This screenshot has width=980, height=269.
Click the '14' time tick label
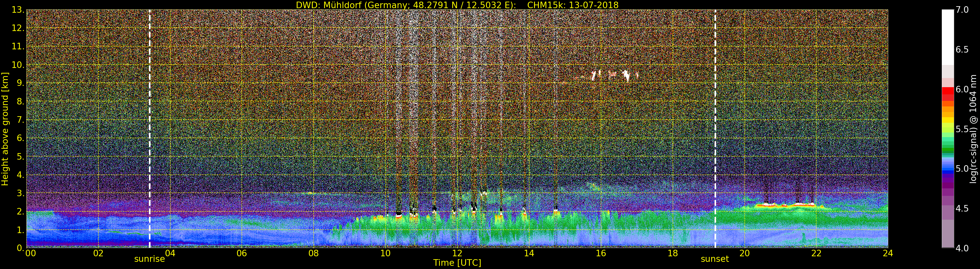pyautogui.click(x=529, y=253)
